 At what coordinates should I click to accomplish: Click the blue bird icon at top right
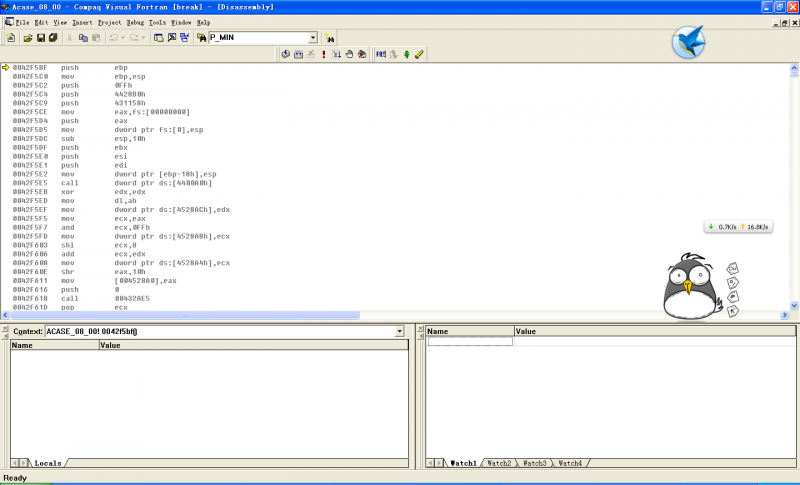[688, 42]
